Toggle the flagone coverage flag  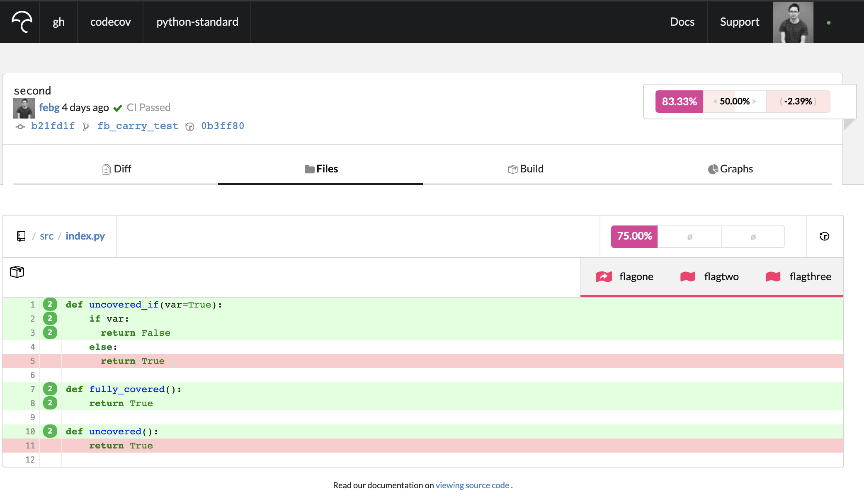(625, 276)
